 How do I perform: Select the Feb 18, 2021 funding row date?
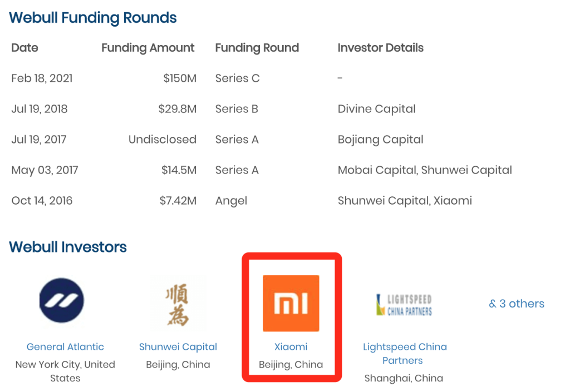pos(42,78)
